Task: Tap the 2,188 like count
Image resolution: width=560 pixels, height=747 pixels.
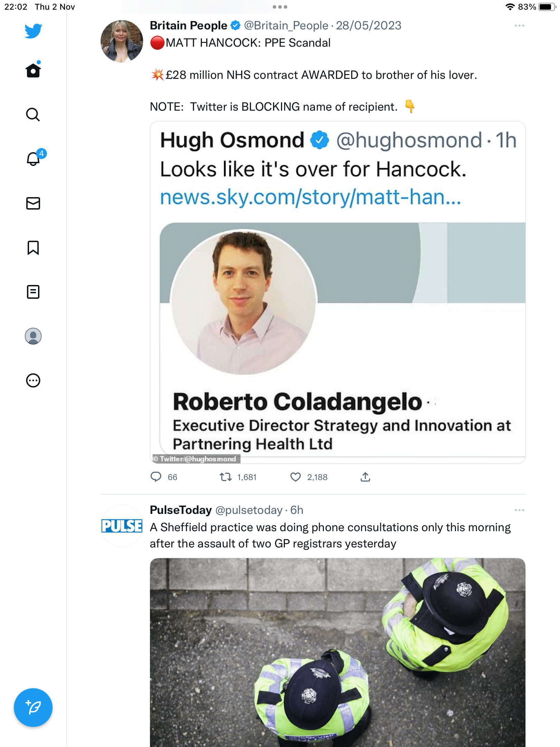Action: point(317,477)
